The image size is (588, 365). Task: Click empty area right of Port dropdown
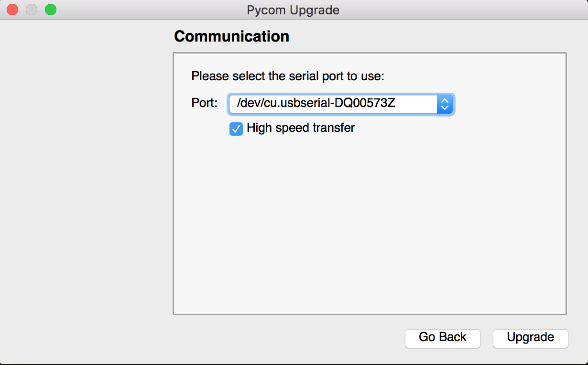507,104
